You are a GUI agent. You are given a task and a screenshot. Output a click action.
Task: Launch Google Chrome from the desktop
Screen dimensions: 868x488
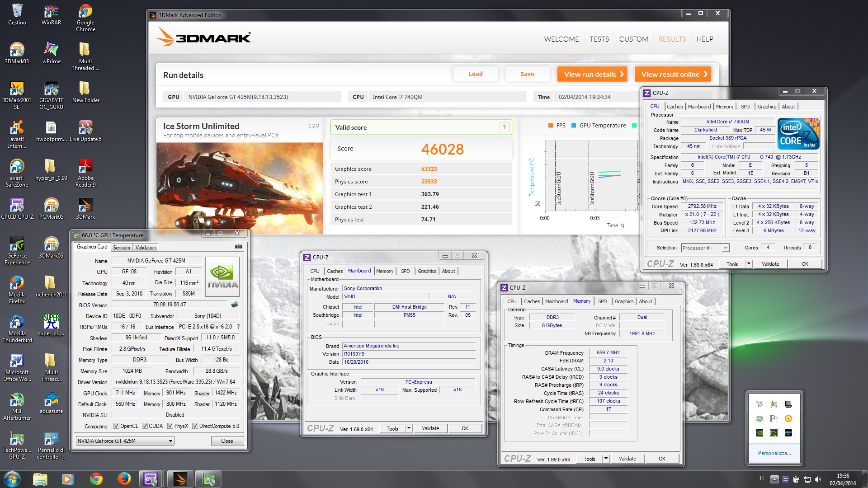[x=85, y=18]
